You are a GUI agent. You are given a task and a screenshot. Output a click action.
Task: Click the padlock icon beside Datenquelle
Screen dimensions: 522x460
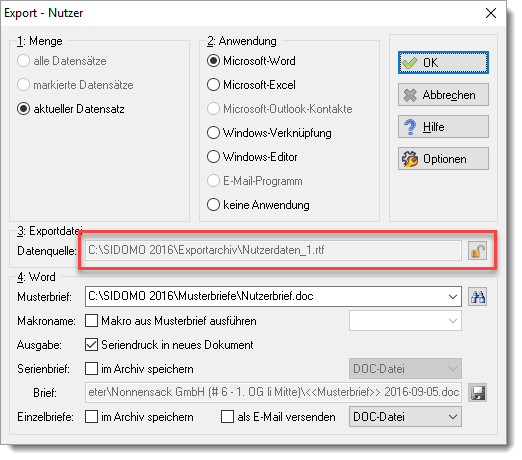pos(477,250)
